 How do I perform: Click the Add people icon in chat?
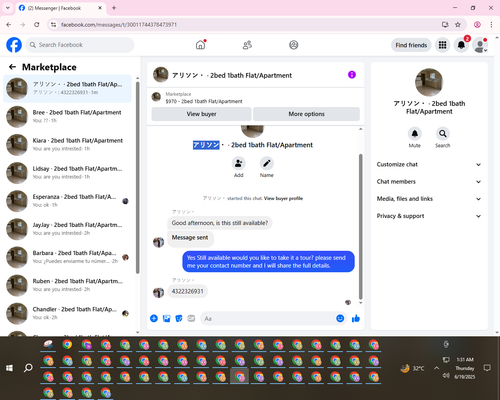coord(239,163)
